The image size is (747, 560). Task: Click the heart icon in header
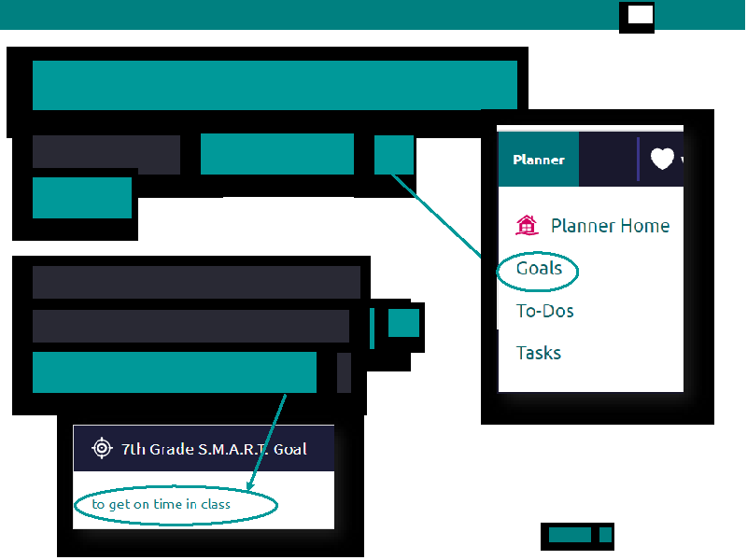(x=662, y=159)
